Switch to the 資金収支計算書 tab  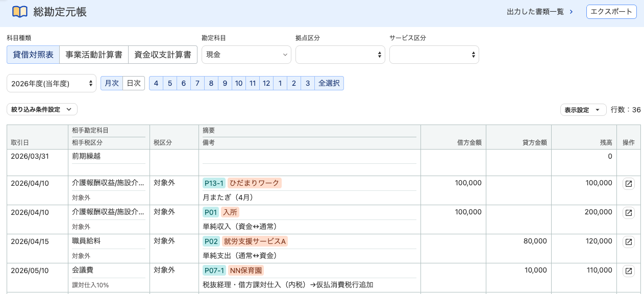click(163, 55)
